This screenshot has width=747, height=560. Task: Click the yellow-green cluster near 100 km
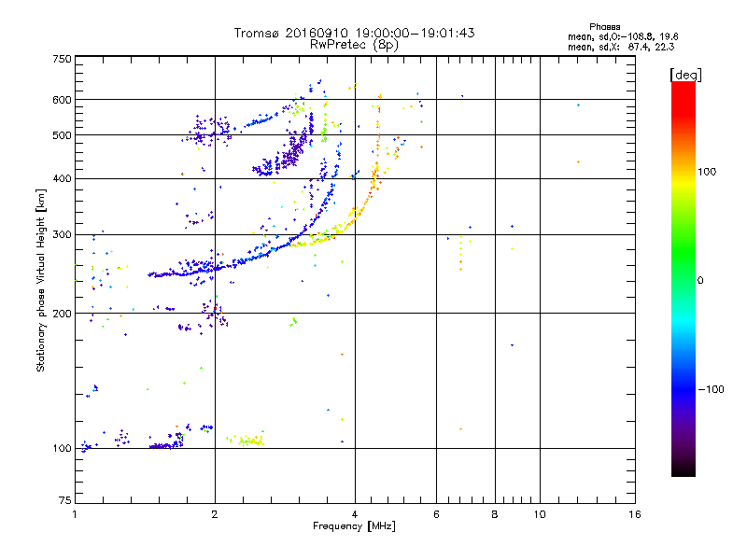click(246, 440)
